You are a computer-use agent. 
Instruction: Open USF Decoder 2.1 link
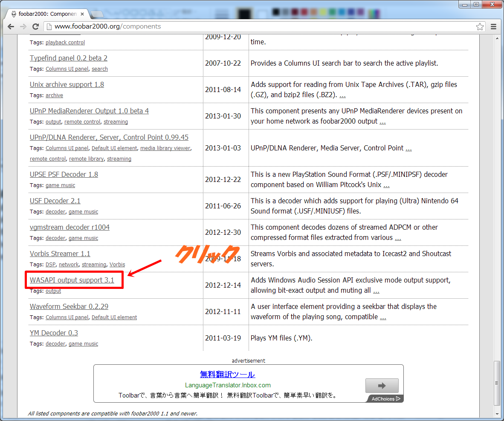(55, 201)
